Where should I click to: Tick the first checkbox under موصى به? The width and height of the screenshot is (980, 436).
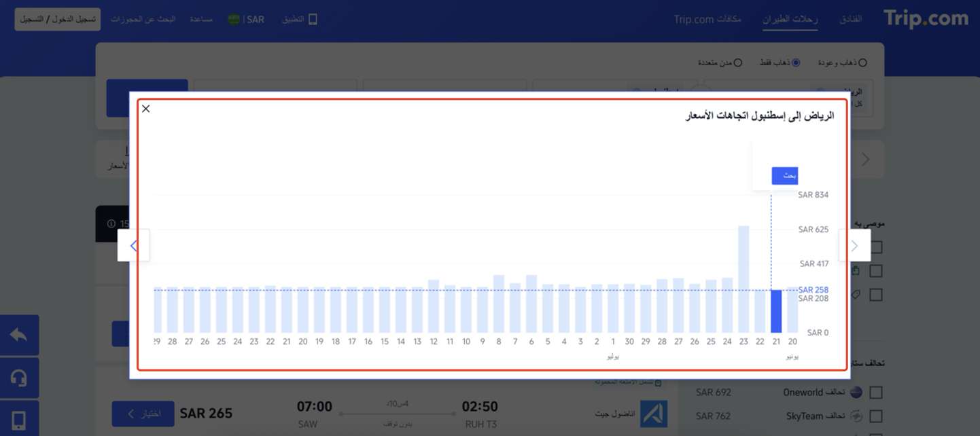pyautogui.click(x=876, y=247)
